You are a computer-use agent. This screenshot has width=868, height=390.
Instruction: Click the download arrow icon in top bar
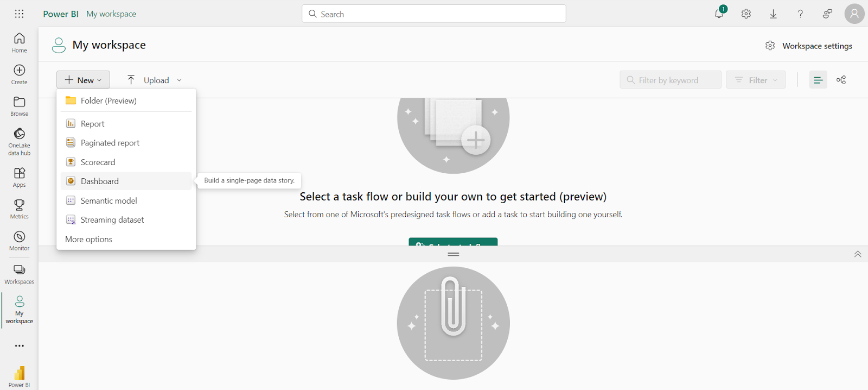tap(773, 14)
